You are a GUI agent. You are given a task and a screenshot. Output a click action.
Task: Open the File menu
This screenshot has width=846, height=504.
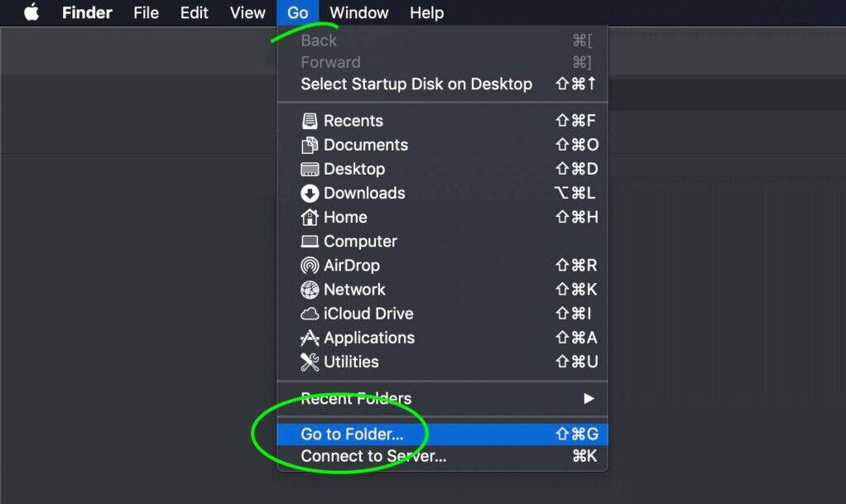146,12
